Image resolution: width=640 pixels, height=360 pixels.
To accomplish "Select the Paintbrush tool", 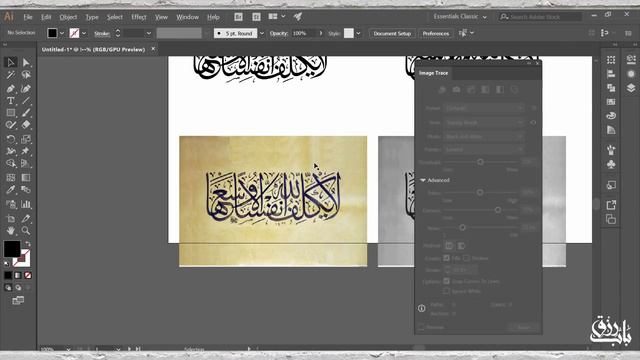I will 26,113.
